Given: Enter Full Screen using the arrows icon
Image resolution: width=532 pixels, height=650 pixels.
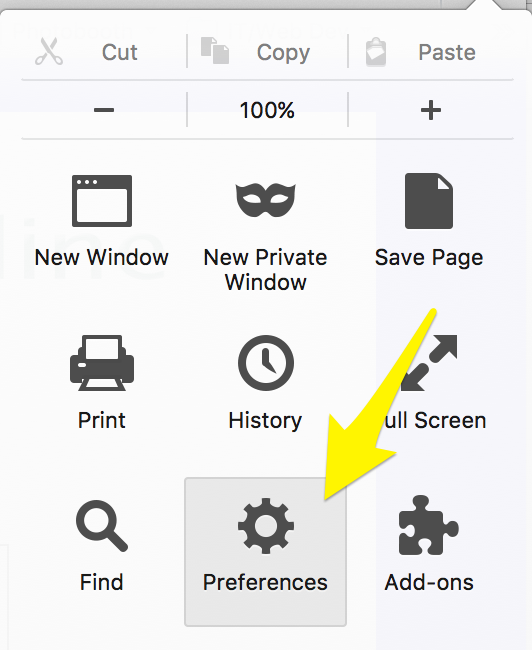Looking at the screenshot, I should click(x=429, y=363).
